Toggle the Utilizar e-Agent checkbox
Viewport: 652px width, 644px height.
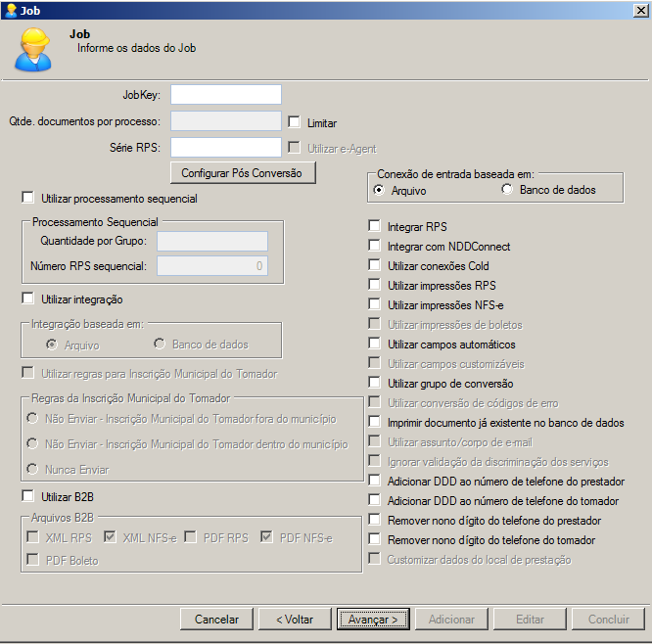click(x=294, y=148)
